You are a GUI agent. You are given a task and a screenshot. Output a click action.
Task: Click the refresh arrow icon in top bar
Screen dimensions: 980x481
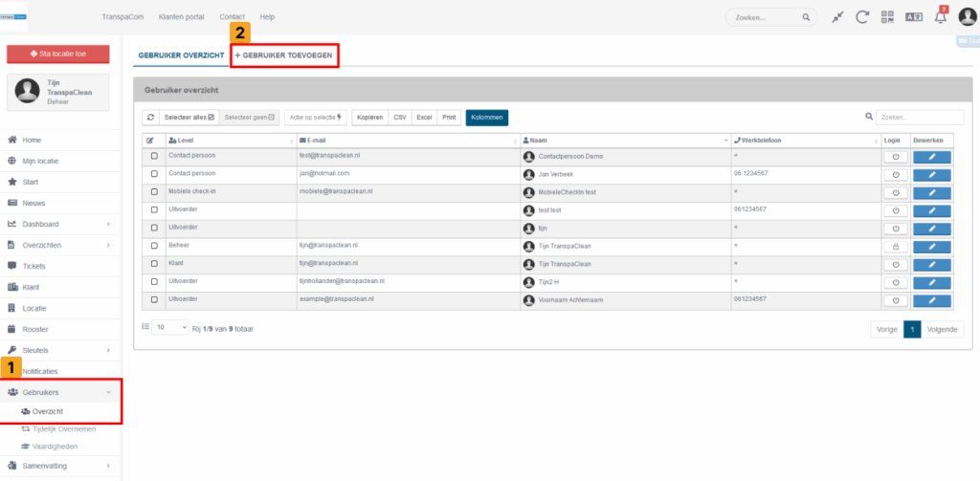pyautogui.click(x=862, y=17)
